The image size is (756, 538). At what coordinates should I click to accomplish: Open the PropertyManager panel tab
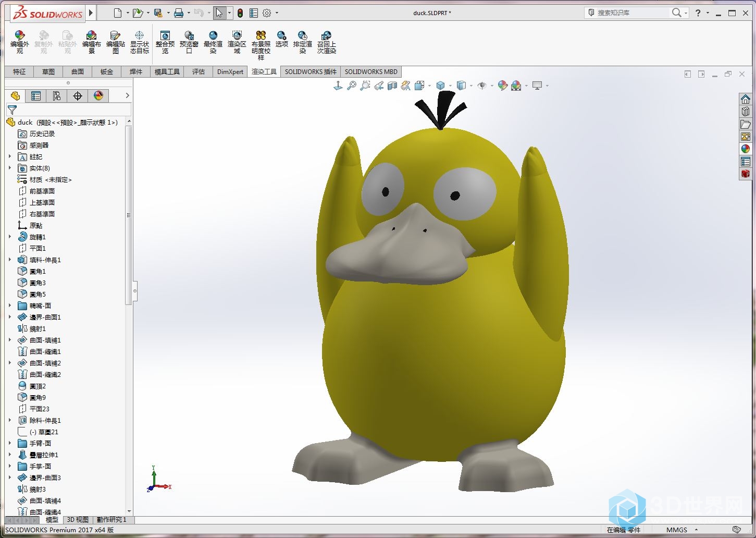pos(36,96)
